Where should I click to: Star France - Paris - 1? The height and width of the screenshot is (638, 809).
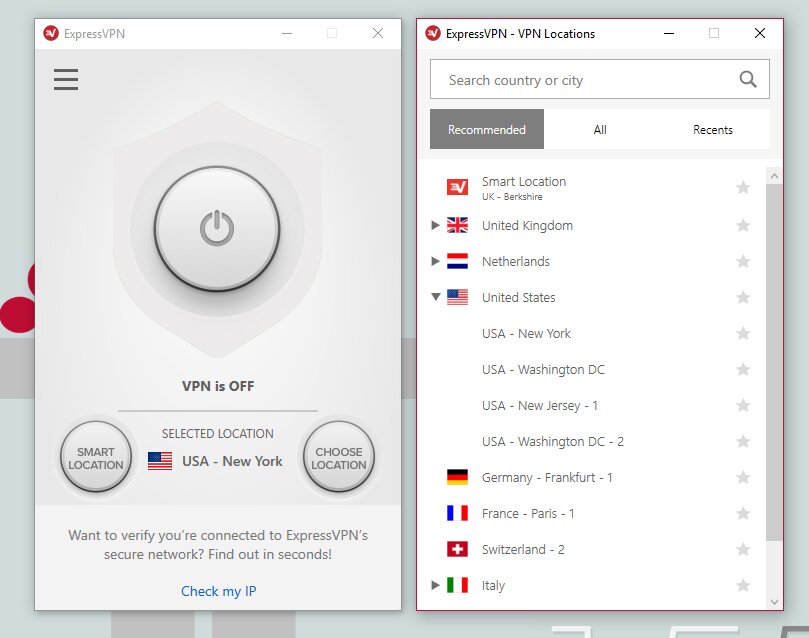(x=743, y=513)
